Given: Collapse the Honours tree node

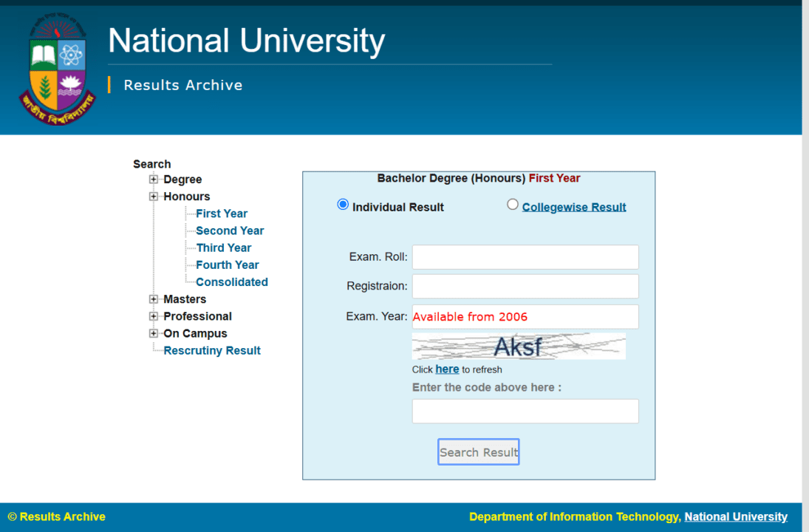Looking at the screenshot, I should tap(153, 196).
